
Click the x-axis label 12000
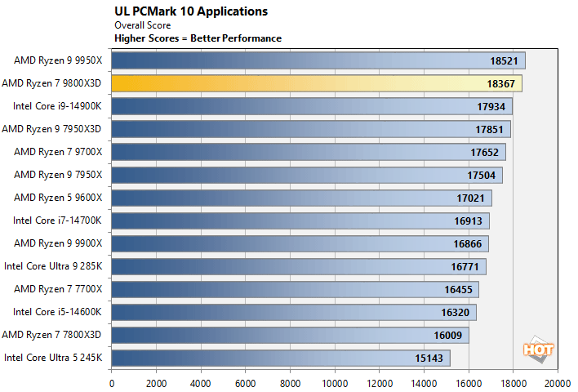380,384
